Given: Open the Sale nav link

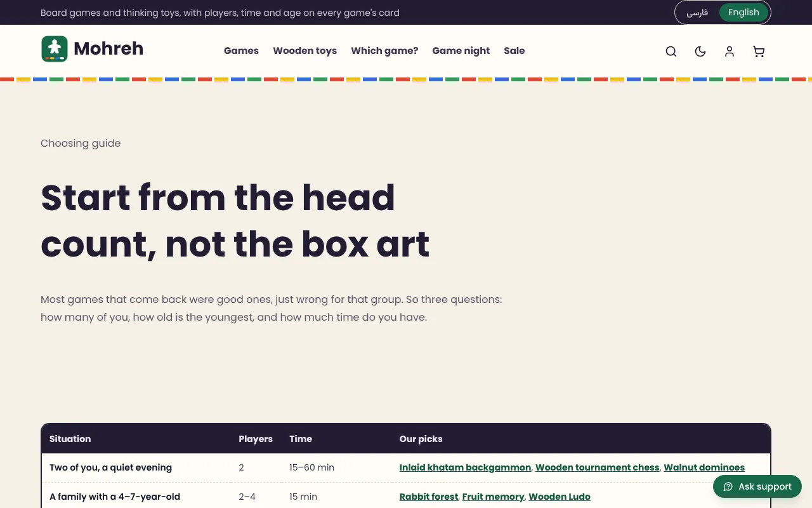Looking at the screenshot, I should point(514,51).
